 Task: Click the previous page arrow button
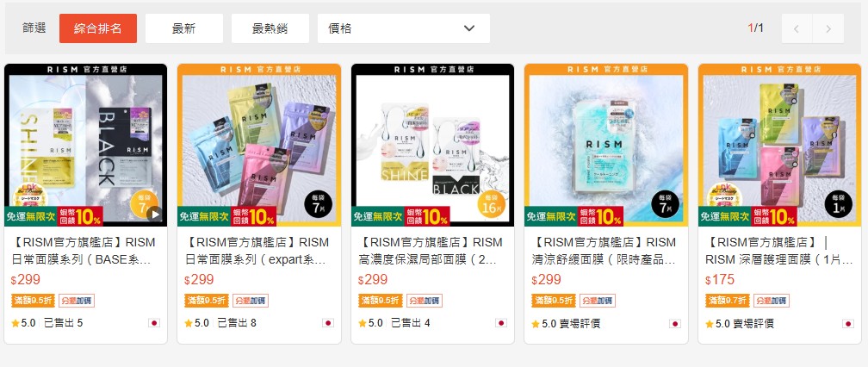click(x=797, y=28)
